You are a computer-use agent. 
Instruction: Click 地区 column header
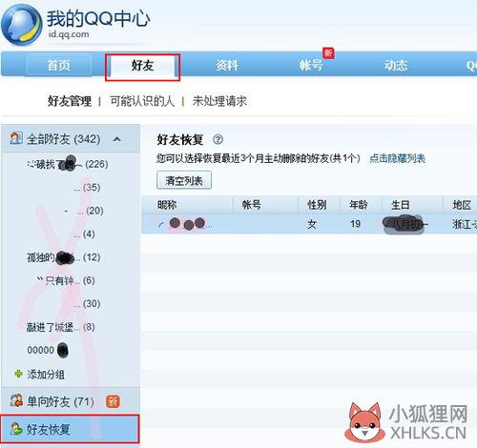462,205
